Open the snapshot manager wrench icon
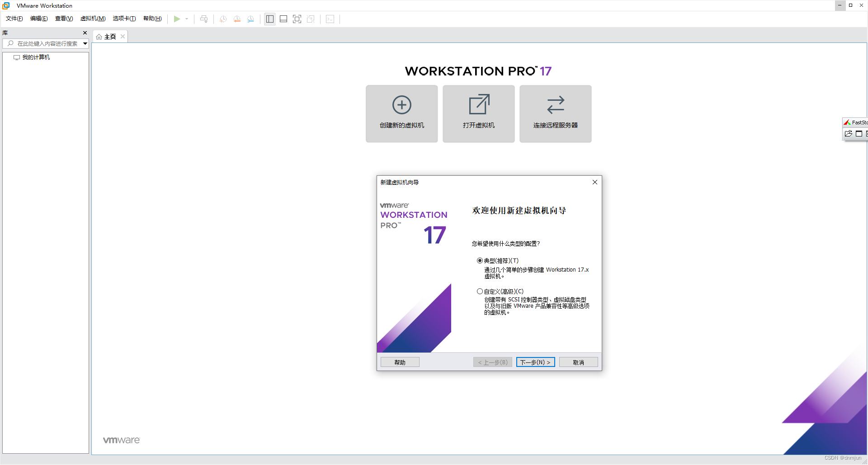This screenshot has width=868, height=465. click(x=250, y=19)
